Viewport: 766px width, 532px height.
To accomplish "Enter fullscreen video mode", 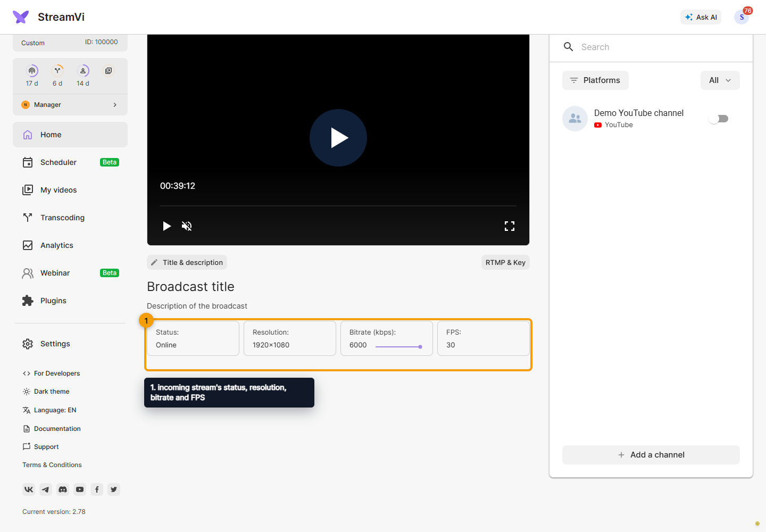I will (510, 226).
